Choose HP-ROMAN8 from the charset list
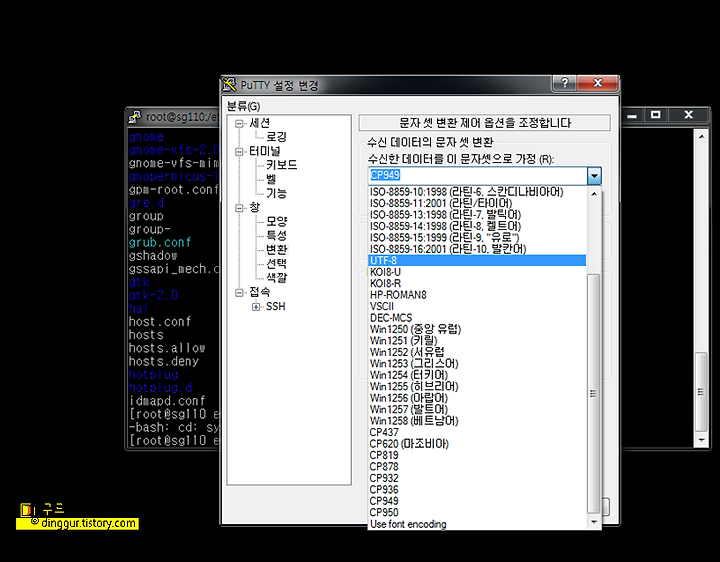Viewport: 720px width, 562px height. (477, 295)
